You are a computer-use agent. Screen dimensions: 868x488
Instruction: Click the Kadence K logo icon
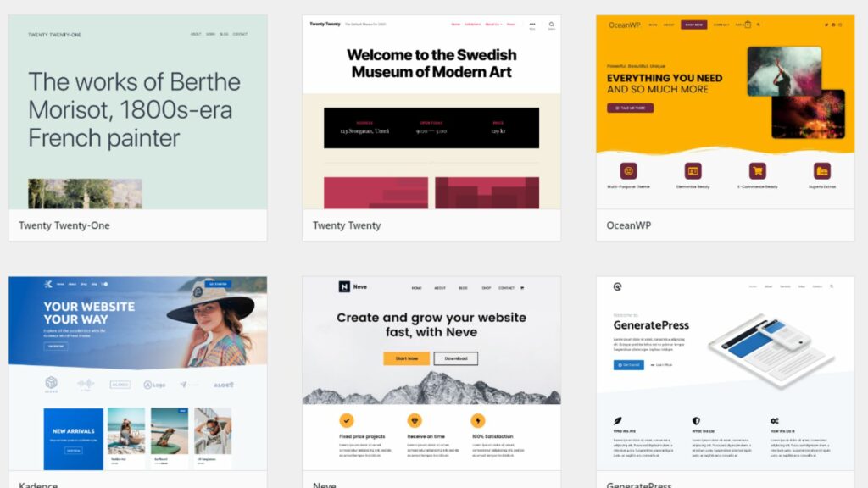pyautogui.click(x=48, y=284)
